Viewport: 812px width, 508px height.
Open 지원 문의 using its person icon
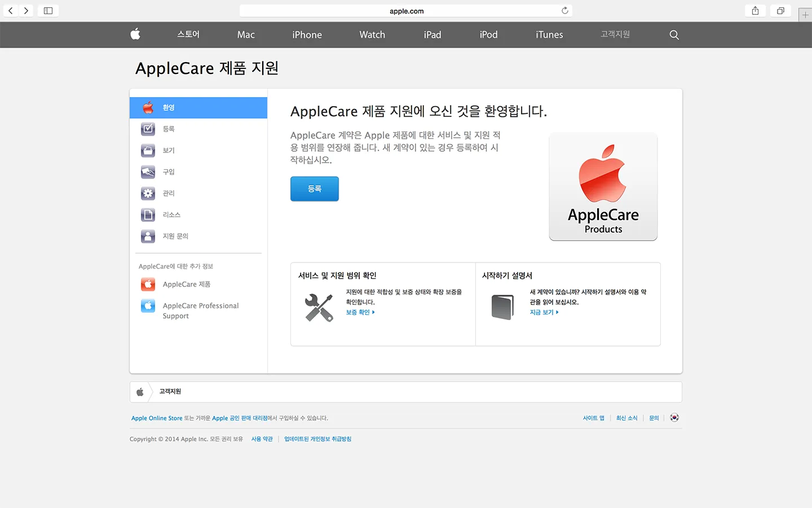[x=147, y=236]
